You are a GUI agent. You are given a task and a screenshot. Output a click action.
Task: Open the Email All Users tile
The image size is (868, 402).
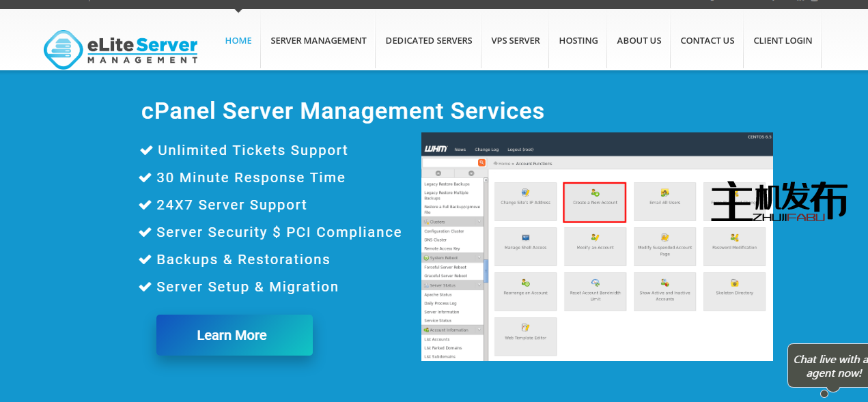tap(664, 202)
